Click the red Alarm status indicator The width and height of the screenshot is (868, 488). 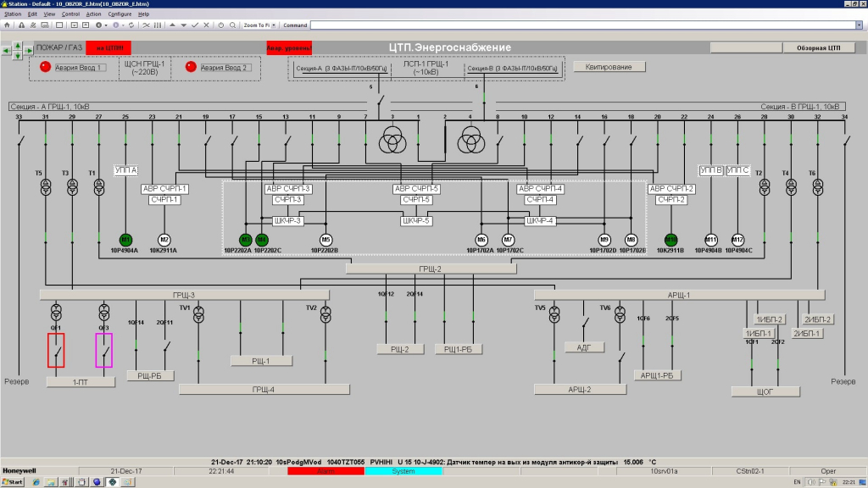[325, 471]
